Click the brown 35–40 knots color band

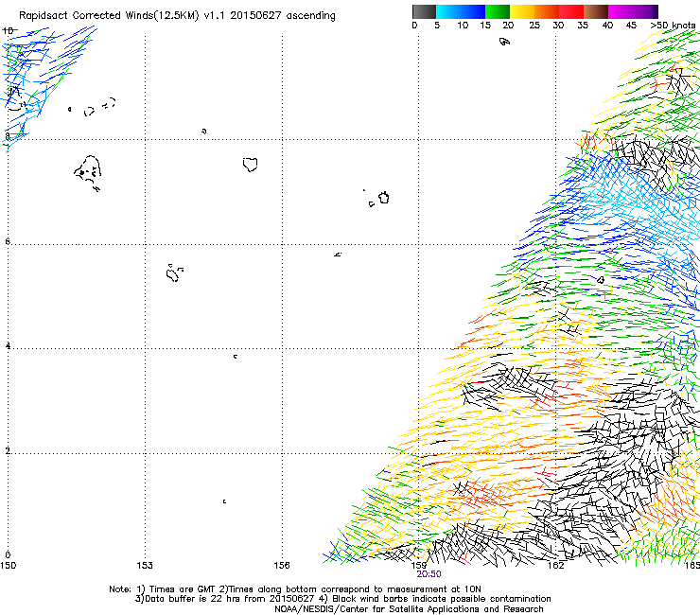coord(596,11)
